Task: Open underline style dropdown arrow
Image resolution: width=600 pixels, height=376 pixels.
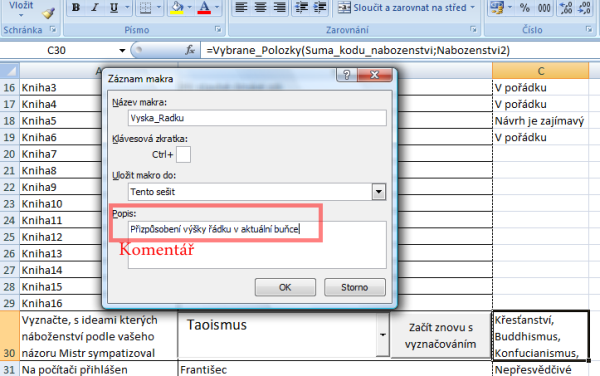Action: [x=127, y=7]
